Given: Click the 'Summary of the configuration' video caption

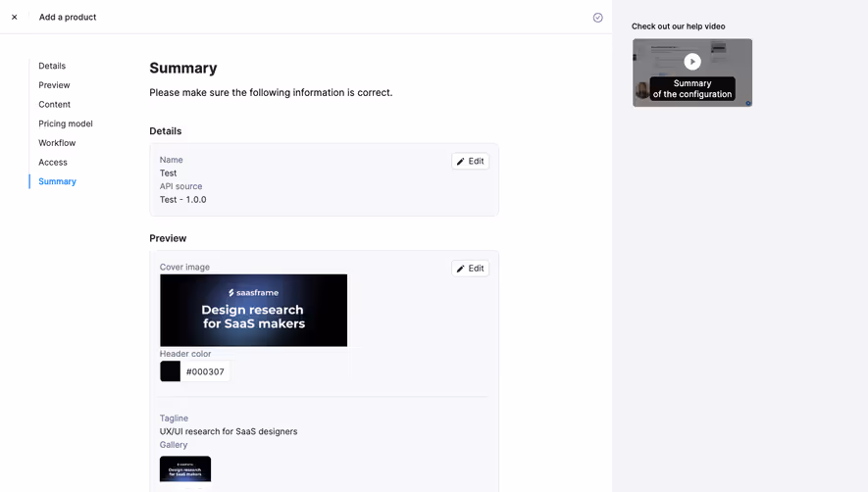Looking at the screenshot, I should pos(692,88).
